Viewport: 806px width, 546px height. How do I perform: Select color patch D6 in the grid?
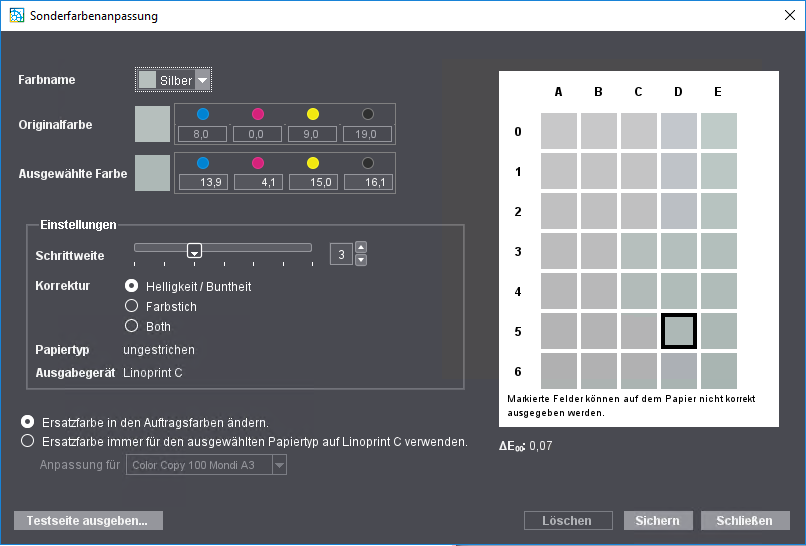pos(679,371)
